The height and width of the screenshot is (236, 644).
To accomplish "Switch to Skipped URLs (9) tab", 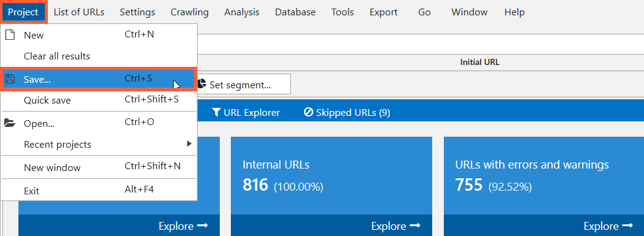I will [x=347, y=112].
